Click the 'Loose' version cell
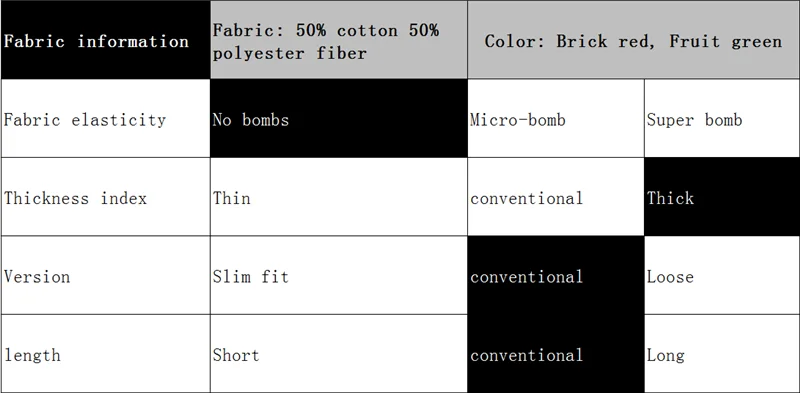 722,275
